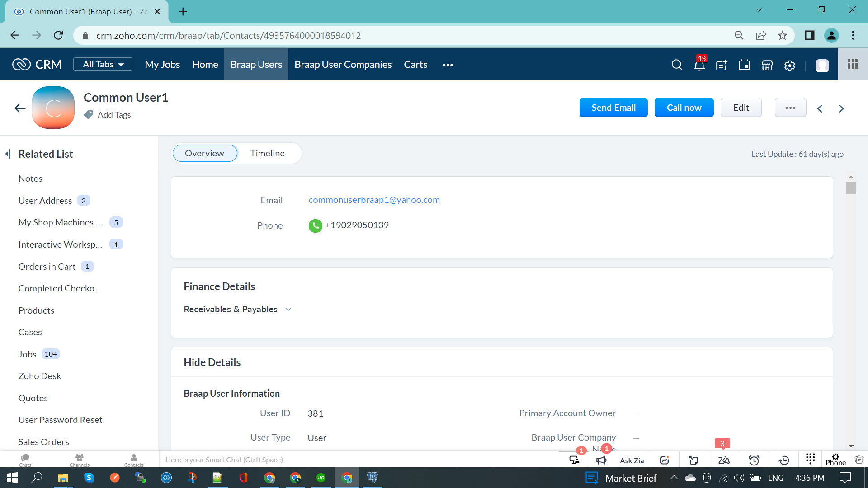Image resolution: width=868 pixels, height=488 pixels.
Task: Open the notifications bell icon
Action: [699, 65]
